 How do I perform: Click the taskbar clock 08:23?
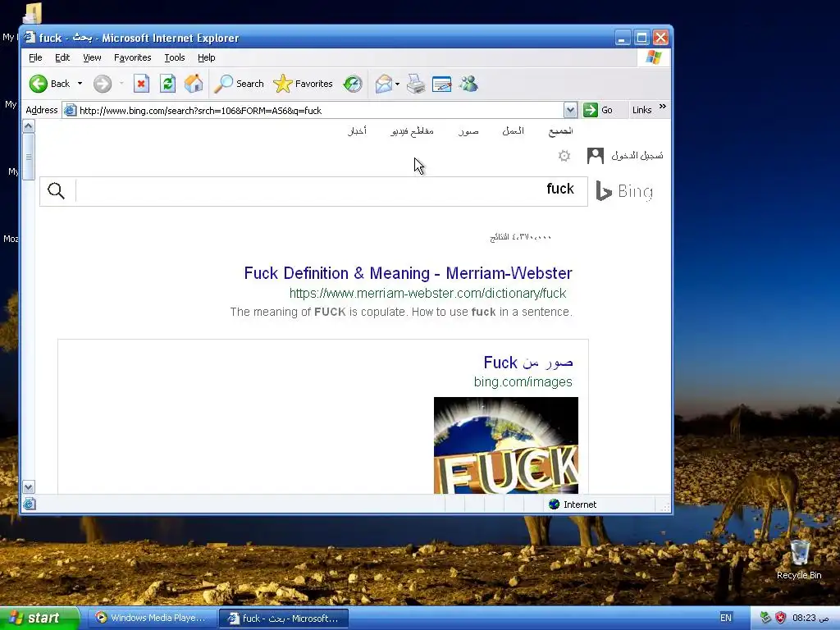pos(810,618)
